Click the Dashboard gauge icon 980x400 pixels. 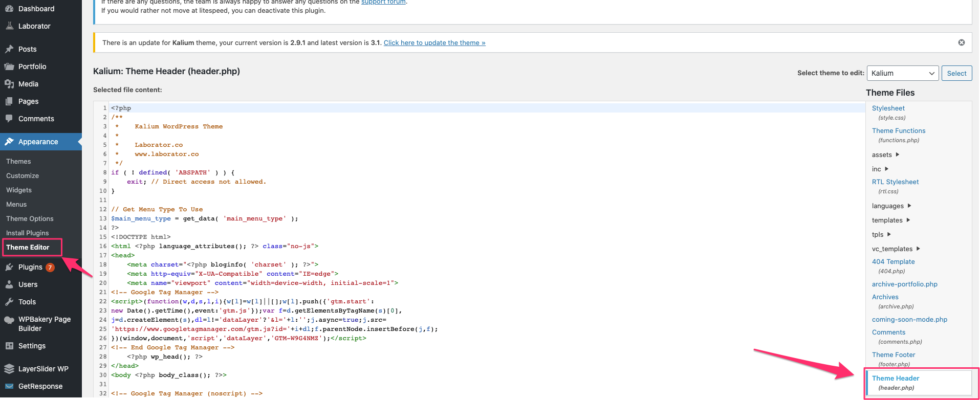[9, 9]
